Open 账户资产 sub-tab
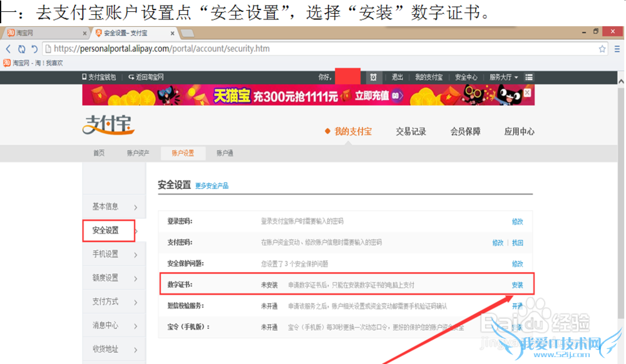 [138, 153]
